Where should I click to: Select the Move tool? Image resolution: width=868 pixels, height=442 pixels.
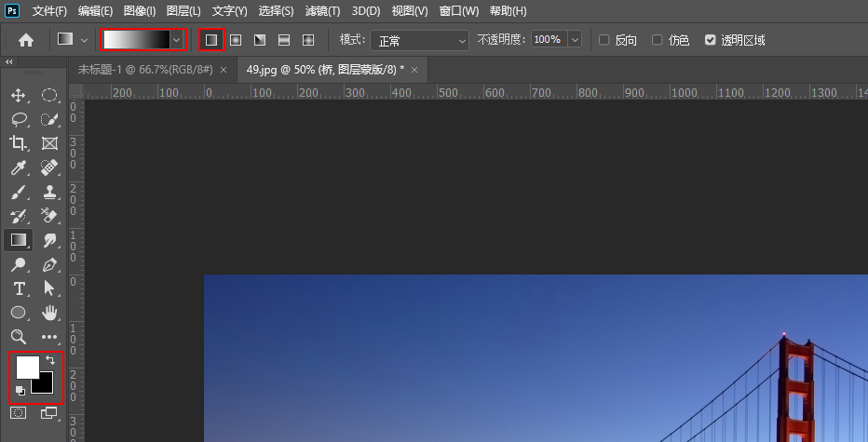pyautogui.click(x=19, y=95)
